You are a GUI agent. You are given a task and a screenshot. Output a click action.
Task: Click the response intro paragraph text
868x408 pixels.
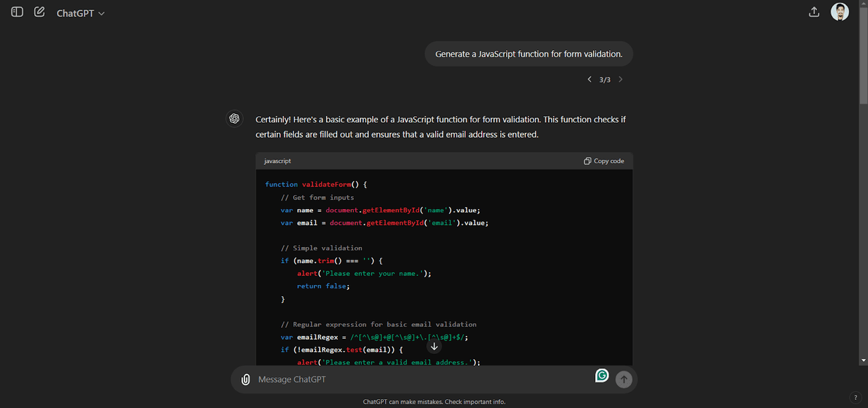click(441, 127)
